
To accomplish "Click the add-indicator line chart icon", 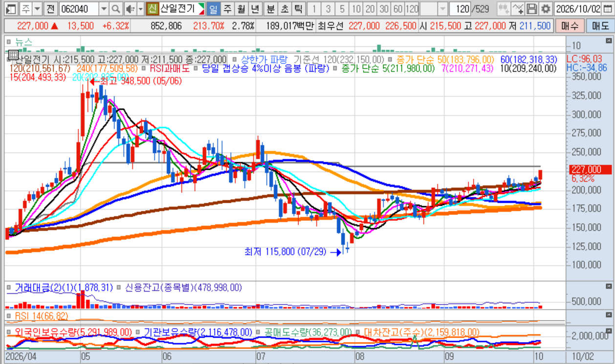I will coord(518,9).
